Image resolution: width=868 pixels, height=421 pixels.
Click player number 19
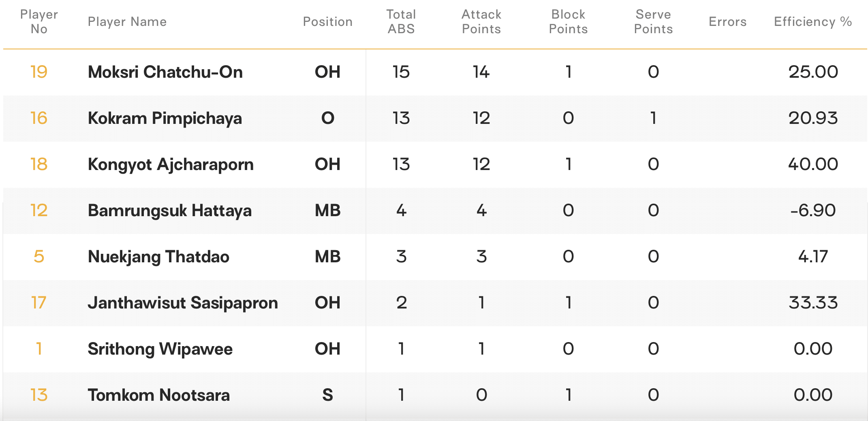tap(39, 72)
